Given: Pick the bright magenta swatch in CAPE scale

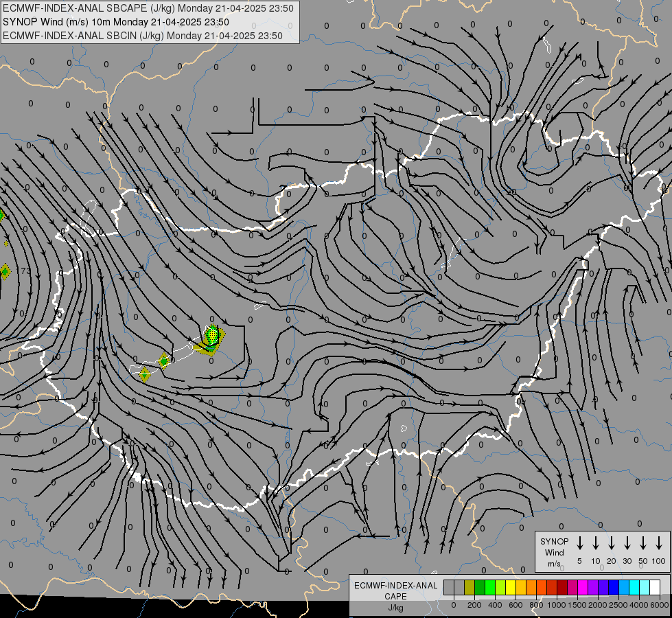Looking at the screenshot, I should coord(583,587).
